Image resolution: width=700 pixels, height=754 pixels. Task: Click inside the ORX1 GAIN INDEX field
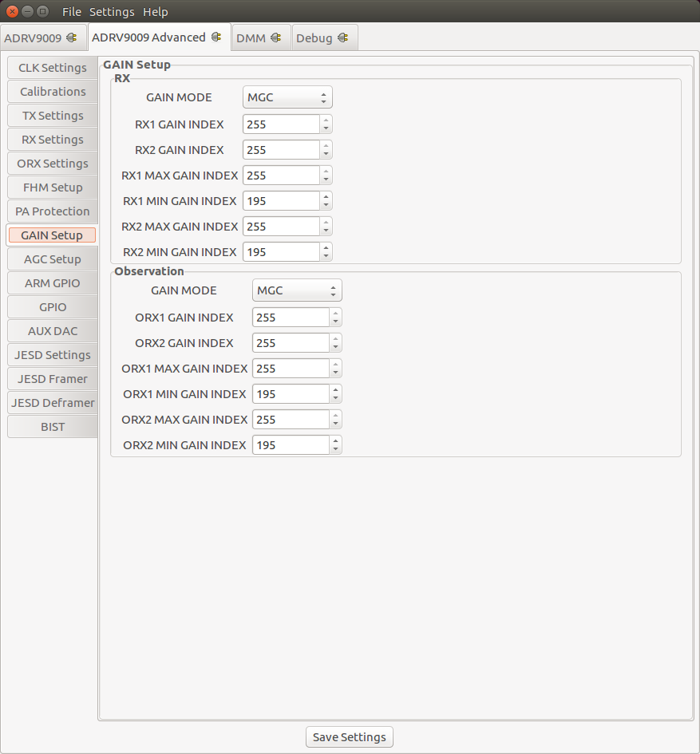click(291, 317)
